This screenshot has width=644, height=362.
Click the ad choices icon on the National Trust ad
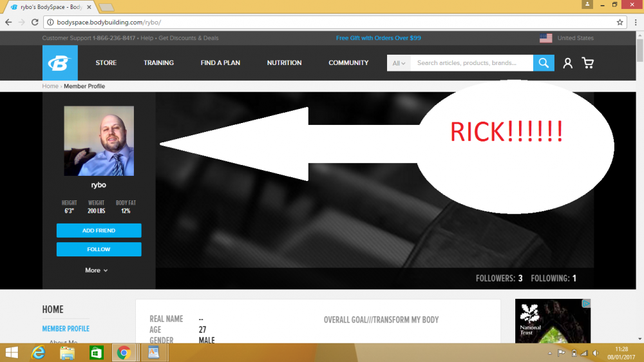click(x=586, y=303)
